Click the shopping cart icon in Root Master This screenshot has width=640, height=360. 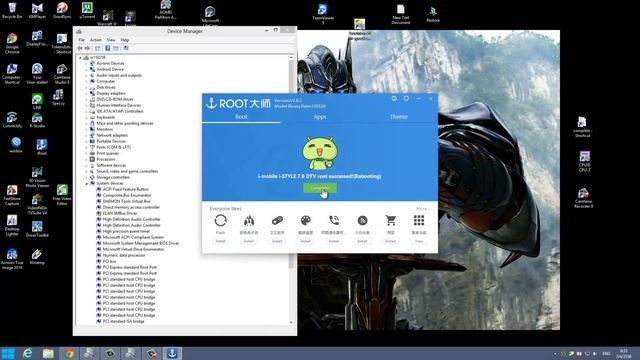(x=391, y=221)
